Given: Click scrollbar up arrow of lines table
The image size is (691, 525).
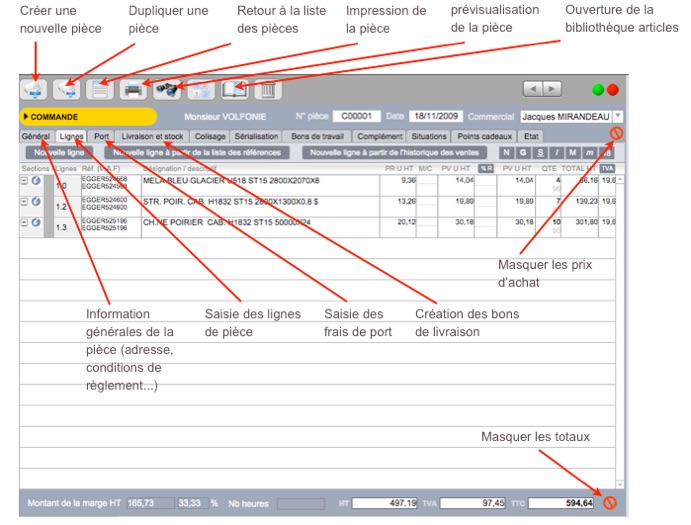Looking at the screenshot, I should [620, 179].
